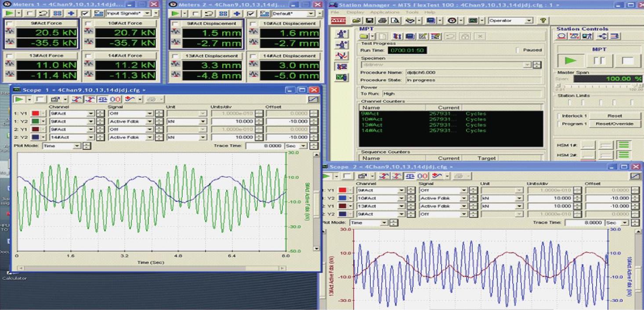Image resolution: width=644 pixels, height=310 pixels.
Task: Click the Interlock 1 Reset button
Action: point(614,116)
